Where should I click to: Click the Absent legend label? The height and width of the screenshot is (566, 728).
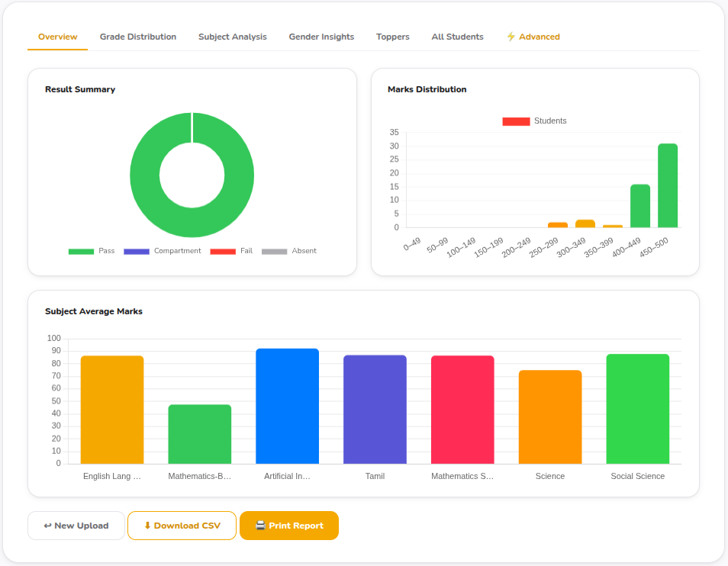[x=304, y=251]
